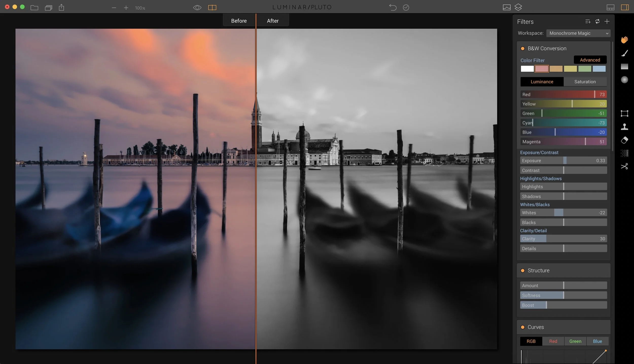Click the Undo arrow icon
Viewport: 634px width, 364px height.
click(393, 7)
